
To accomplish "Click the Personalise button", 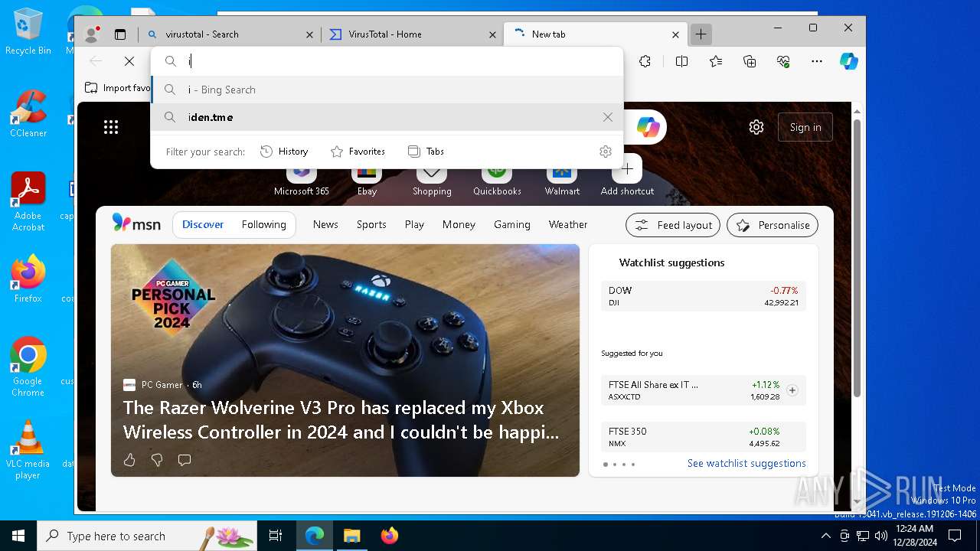I will pos(773,225).
